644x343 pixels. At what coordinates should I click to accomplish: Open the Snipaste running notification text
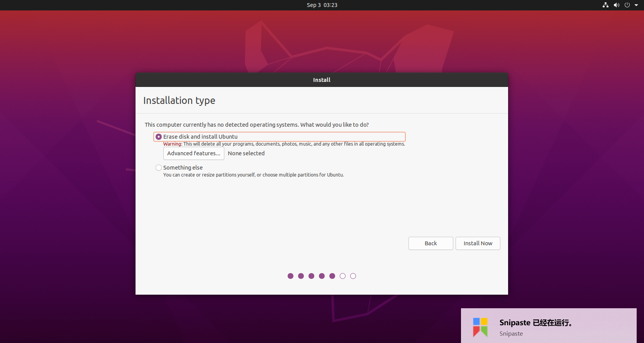[x=536, y=323]
